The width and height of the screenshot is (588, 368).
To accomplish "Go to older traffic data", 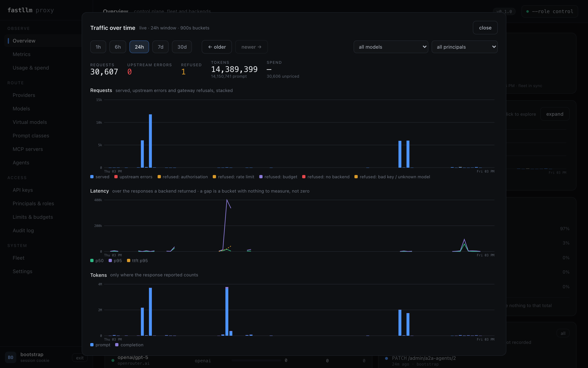I will [217, 47].
